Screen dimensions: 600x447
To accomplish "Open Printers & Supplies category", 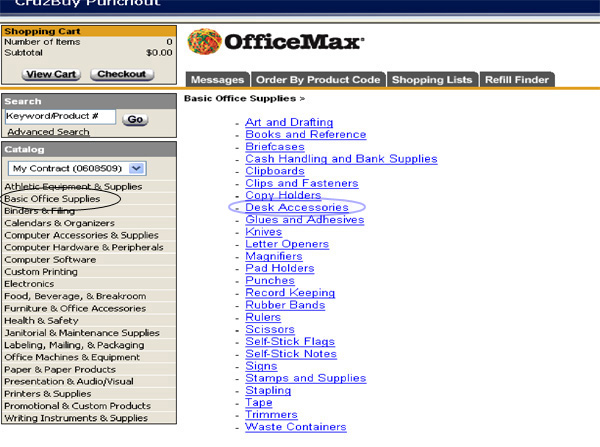I will pyautogui.click(x=47, y=394).
